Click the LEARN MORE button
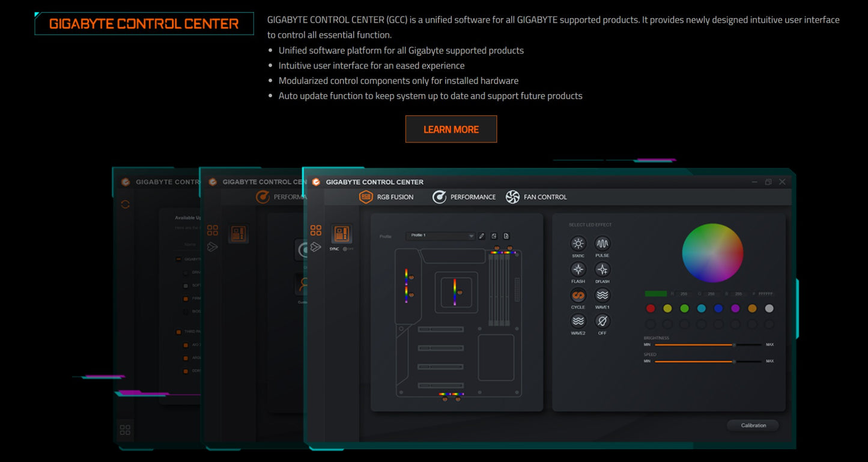Viewport: 868px width, 462px height. [x=451, y=129]
